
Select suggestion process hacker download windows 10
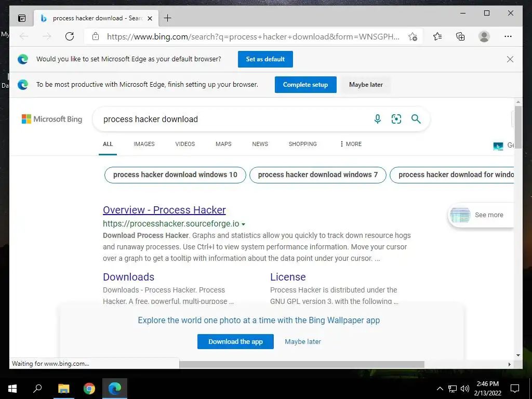(175, 175)
